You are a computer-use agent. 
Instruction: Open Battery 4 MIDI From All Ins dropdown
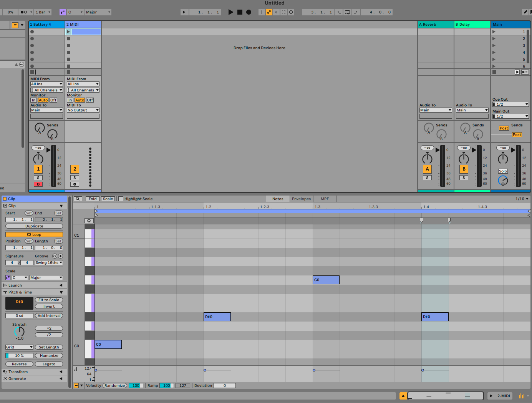click(46, 84)
